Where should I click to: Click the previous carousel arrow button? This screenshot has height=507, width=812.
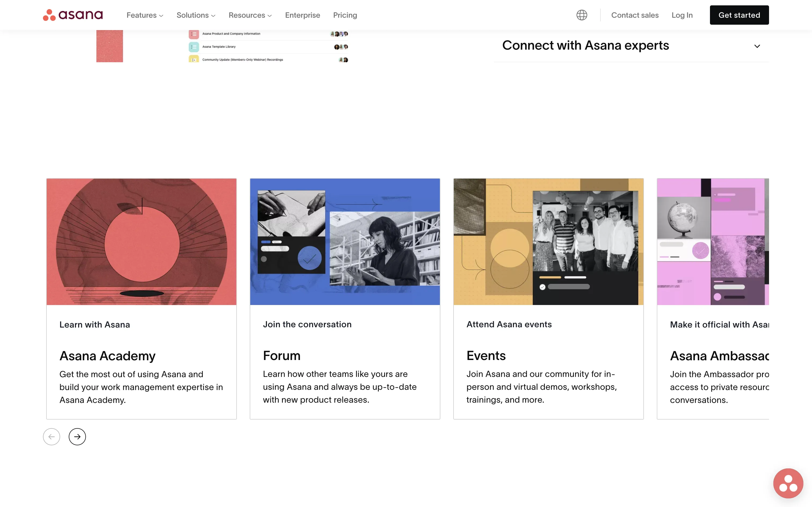tap(51, 437)
